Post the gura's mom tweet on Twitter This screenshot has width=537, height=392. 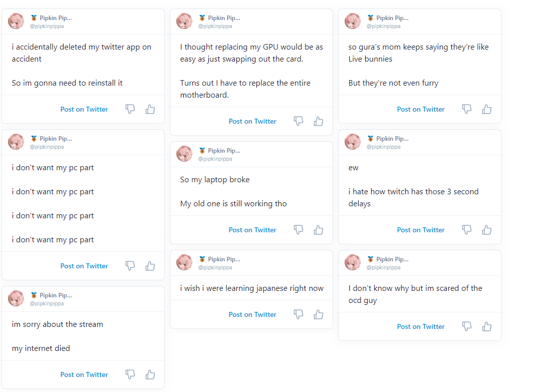[x=421, y=109]
